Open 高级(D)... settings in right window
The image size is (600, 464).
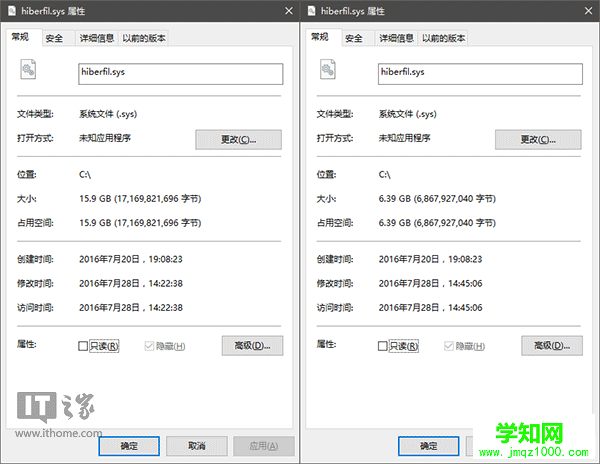click(x=552, y=346)
